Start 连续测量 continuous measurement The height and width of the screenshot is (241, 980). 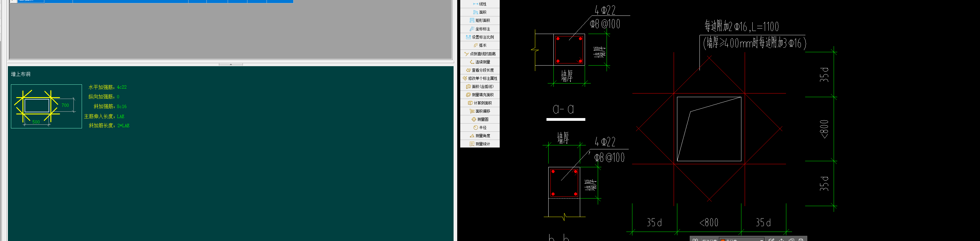(480, 62)
